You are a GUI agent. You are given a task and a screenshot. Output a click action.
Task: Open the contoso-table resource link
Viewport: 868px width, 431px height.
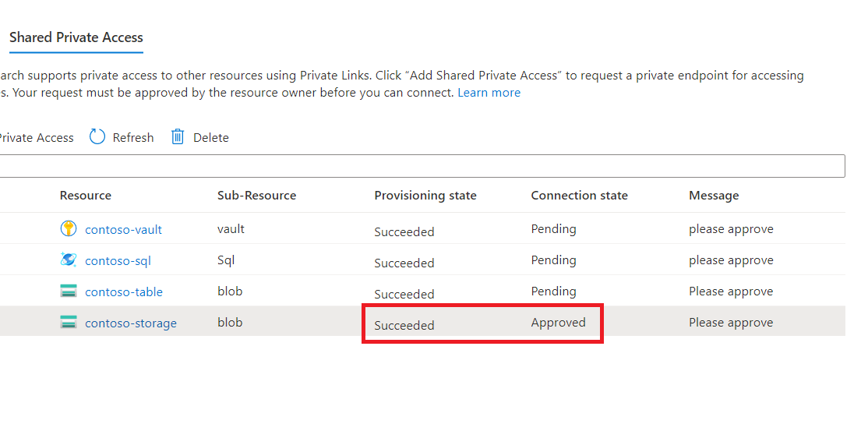[x=124, y=292]
